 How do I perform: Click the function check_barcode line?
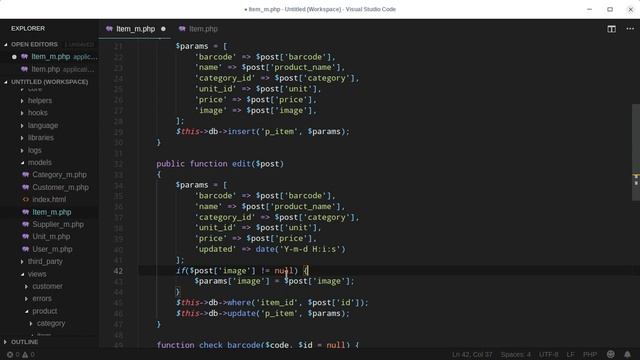pyautogui.click(x=258, y=345)
